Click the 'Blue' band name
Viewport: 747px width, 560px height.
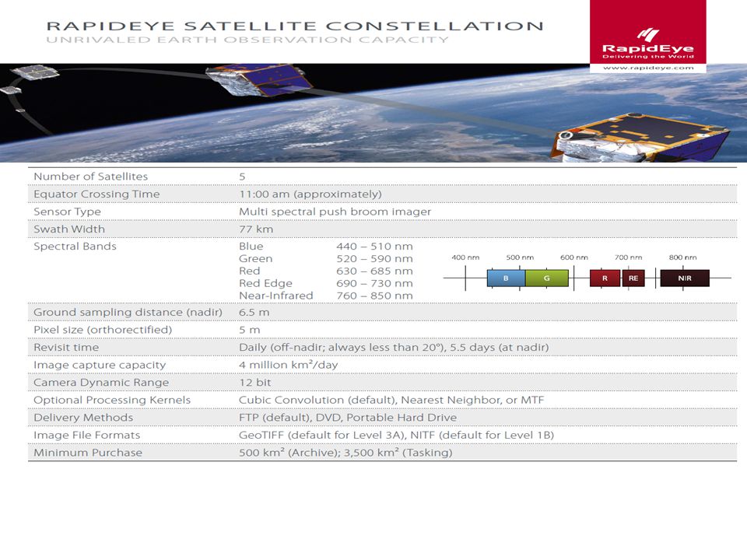click(x=251, y=247)
